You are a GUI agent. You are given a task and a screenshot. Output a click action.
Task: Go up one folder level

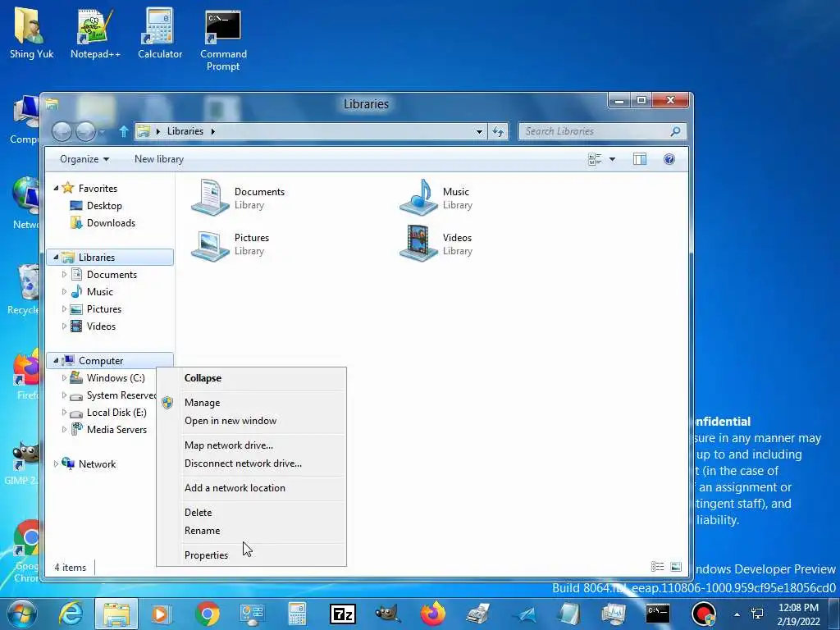123,131
